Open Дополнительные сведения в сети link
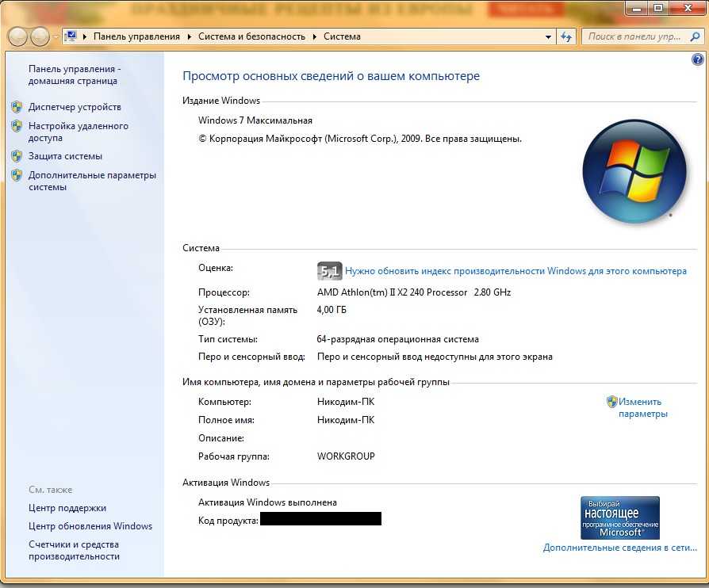Image resolution: width=709 pixels, height=588 pixels. (620, 548)
